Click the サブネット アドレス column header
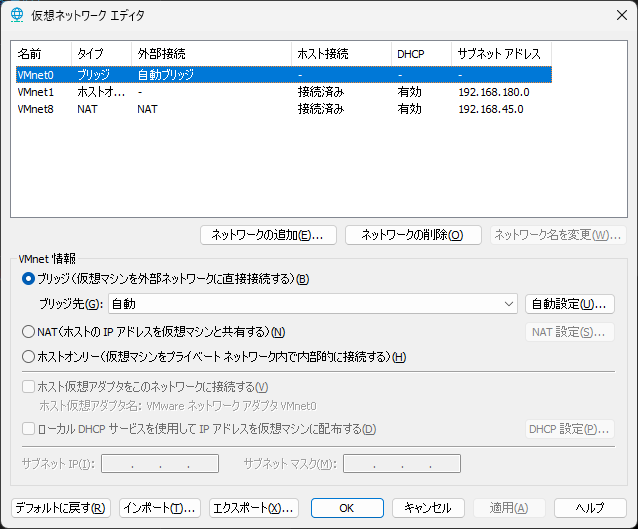Viewport: 638px width, 529px height. coord(501,54)
